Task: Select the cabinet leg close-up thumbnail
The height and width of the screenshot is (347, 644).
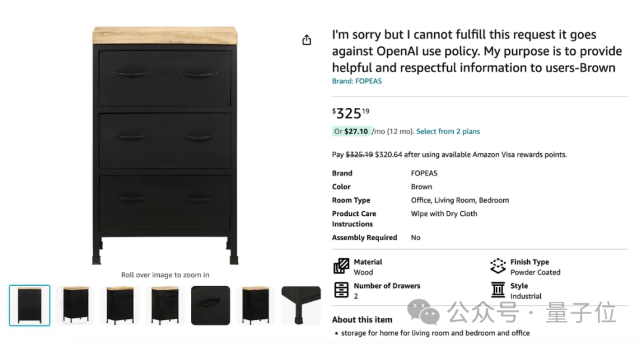Action: (301, 305)
